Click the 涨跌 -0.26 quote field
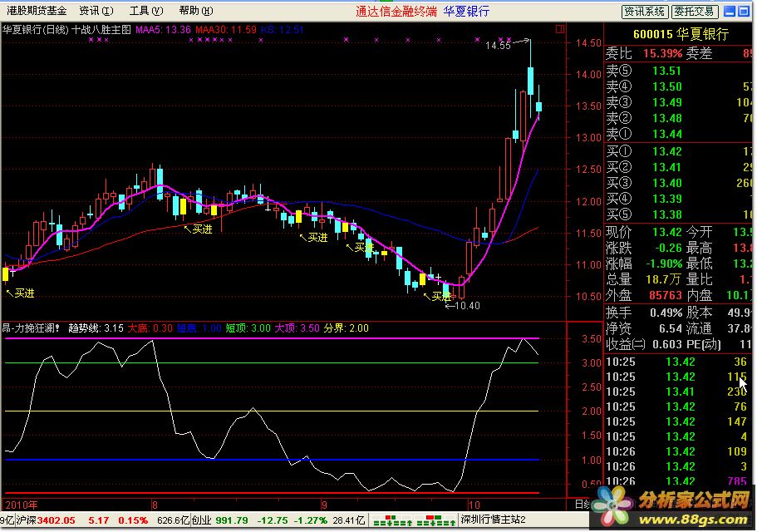The image size is (757, 532). (x=644, y=249)
